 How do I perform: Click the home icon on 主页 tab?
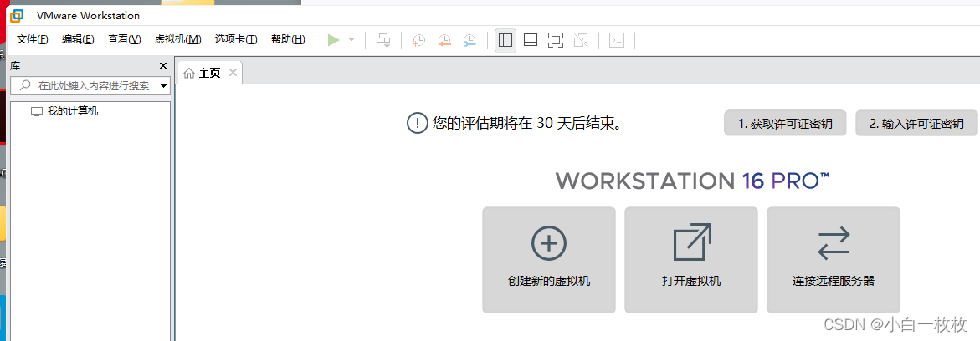point(189,74)
